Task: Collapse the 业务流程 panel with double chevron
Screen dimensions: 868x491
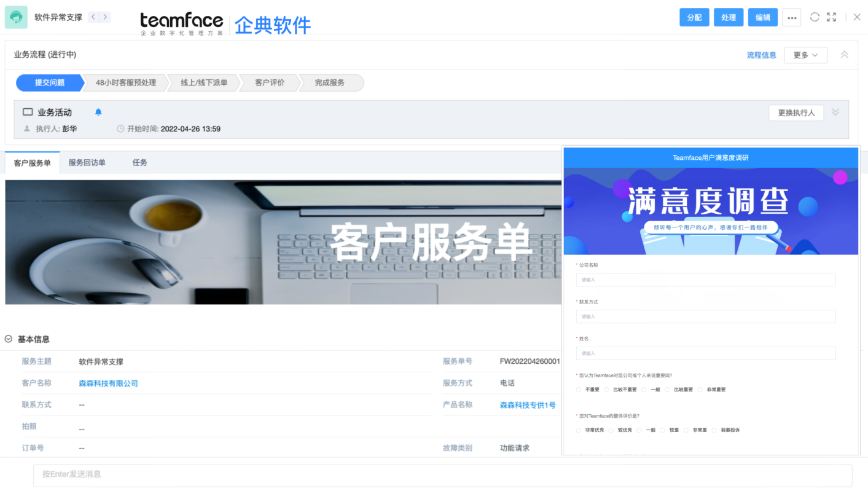Action: click(x=844, y=55)
